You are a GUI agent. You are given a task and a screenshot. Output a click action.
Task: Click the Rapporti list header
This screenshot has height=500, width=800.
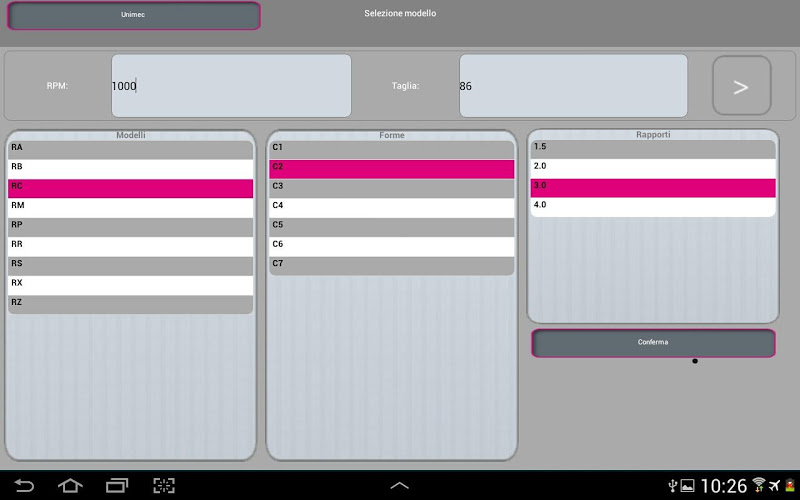coord(653,135)
